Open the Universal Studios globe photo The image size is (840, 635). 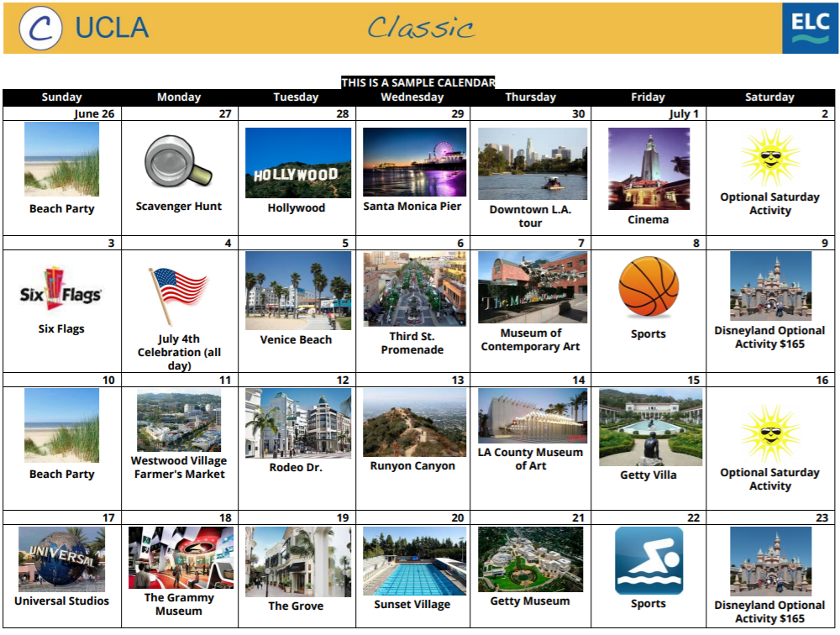61,559
